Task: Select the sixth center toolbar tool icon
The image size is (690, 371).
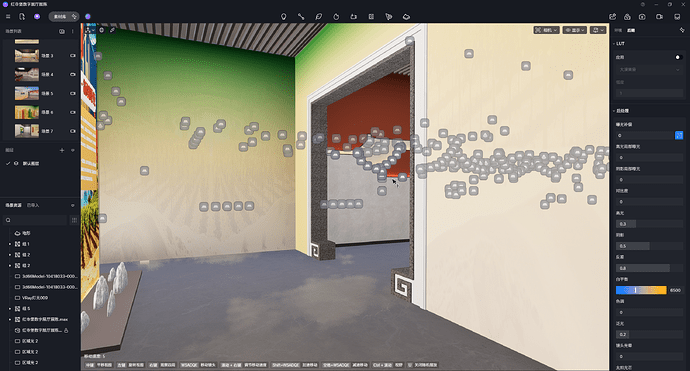Action: [371, 17]
